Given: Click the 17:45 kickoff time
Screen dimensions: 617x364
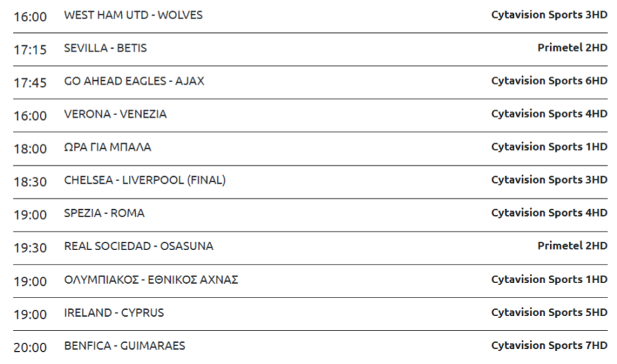Looking at the screenshot, I should pos(30,83).
